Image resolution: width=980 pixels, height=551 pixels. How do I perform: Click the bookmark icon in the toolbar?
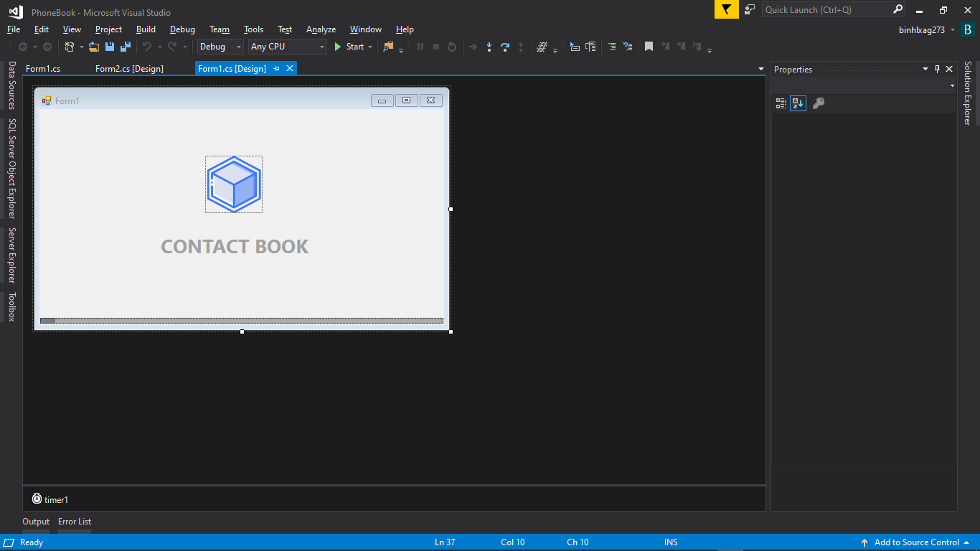649,47
